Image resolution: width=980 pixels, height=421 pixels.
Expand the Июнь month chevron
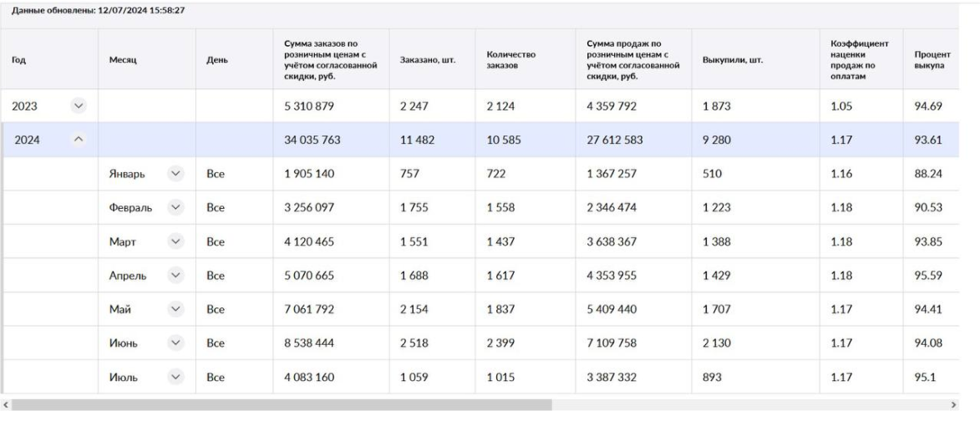[176, 343]
